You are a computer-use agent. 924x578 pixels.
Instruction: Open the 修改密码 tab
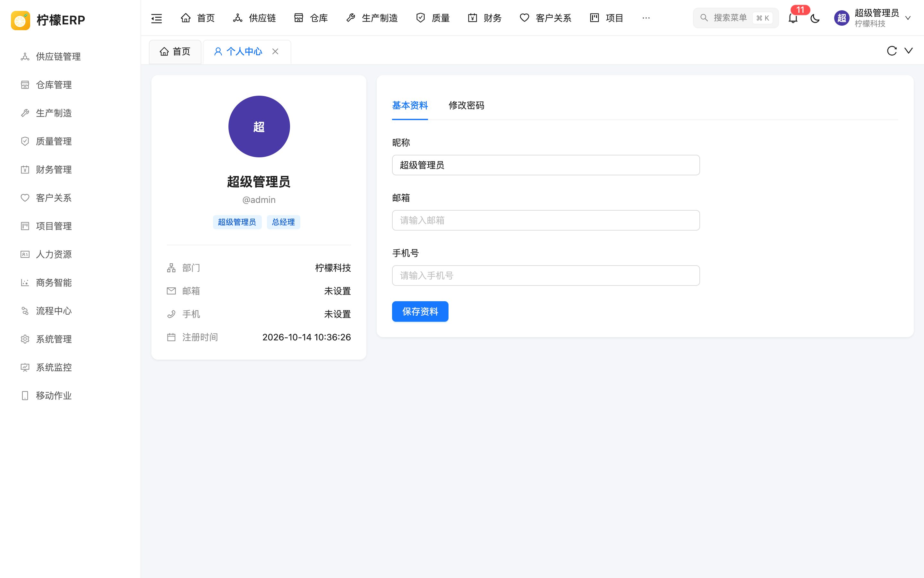466,106
